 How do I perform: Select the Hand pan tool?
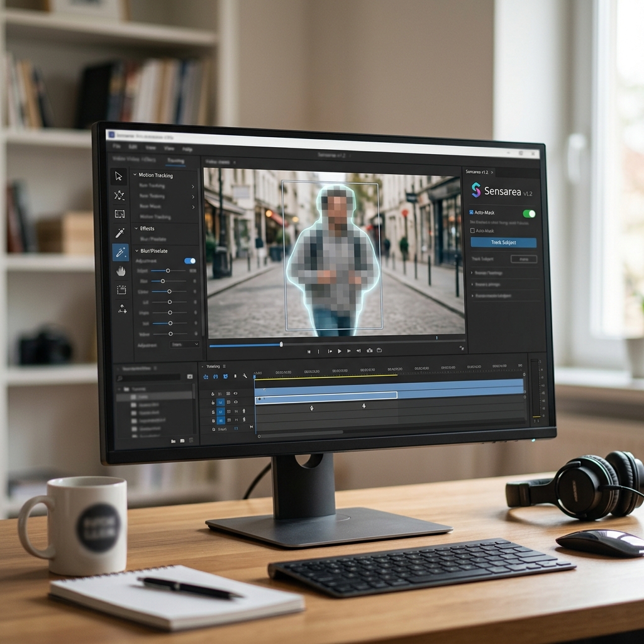[121, 271]
